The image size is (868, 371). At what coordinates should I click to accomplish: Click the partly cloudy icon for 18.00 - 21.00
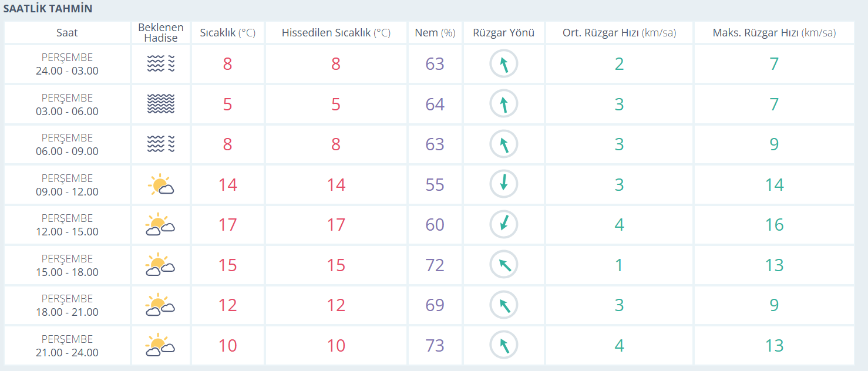coord(160,305)
